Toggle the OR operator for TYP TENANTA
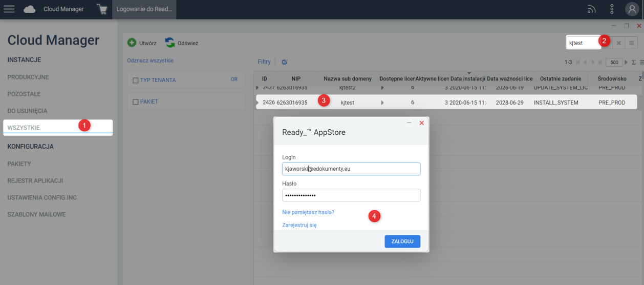Image resolution: width=644 pixels, height=285 pixels. tap(234, 79)
